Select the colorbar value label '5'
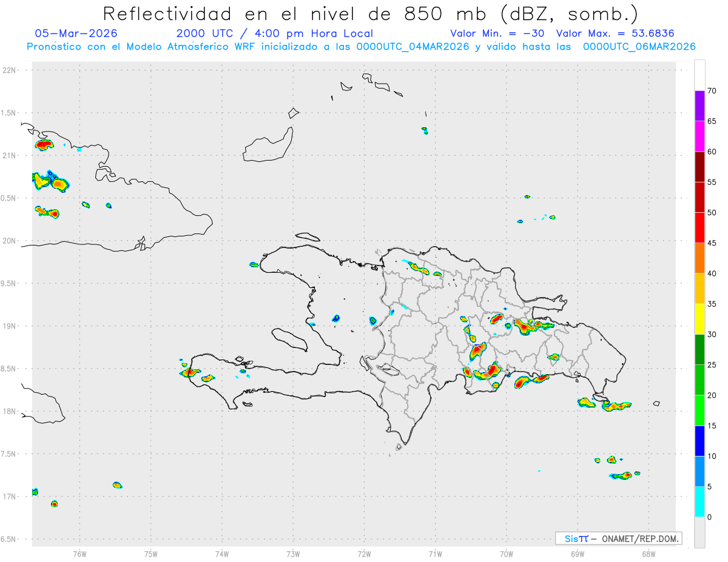This screenshot has height=562, width=728. pyautogui.click(x=709, y=487)
